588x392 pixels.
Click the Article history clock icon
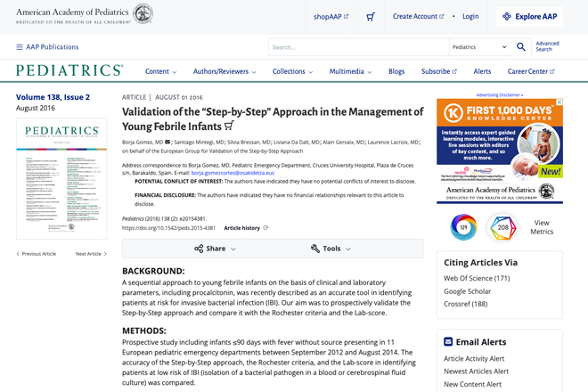(x=265, y=228)
